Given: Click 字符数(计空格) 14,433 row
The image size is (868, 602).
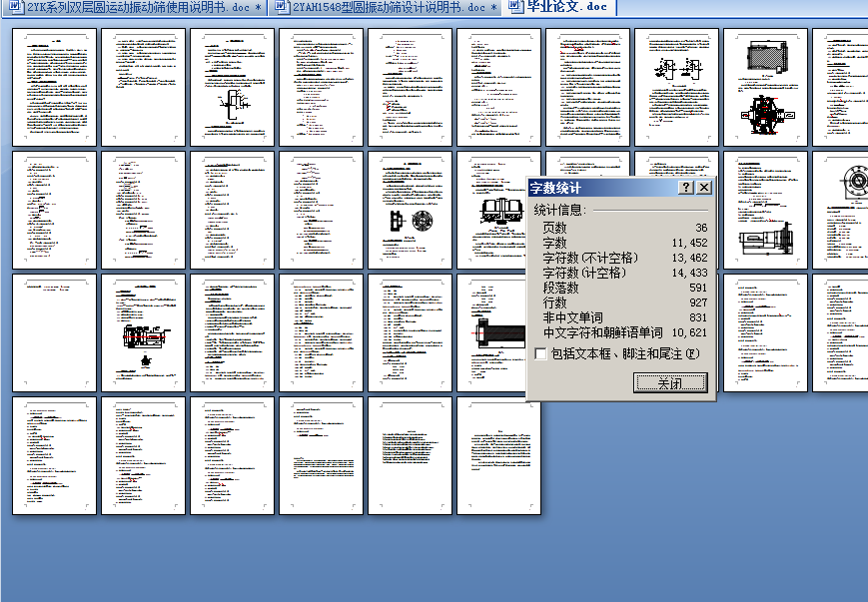Looking at the screenshot, I should [x=624, y=273].
